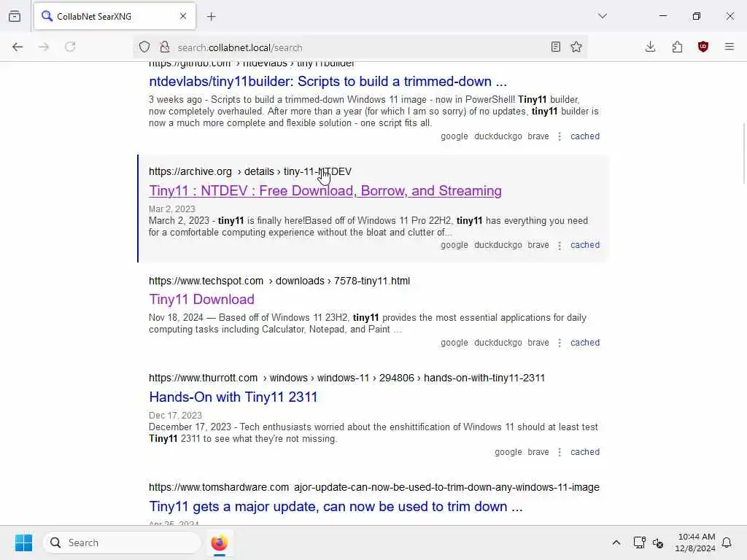Open the Windows Start menu
747x560 pixels.
pos(23,542)
